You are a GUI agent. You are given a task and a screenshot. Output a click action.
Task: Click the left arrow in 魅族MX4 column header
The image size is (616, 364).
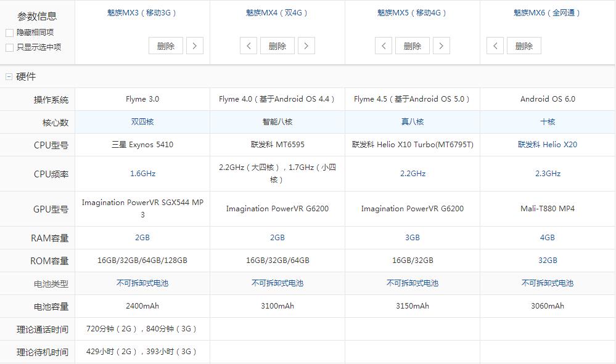click(248, 46)
